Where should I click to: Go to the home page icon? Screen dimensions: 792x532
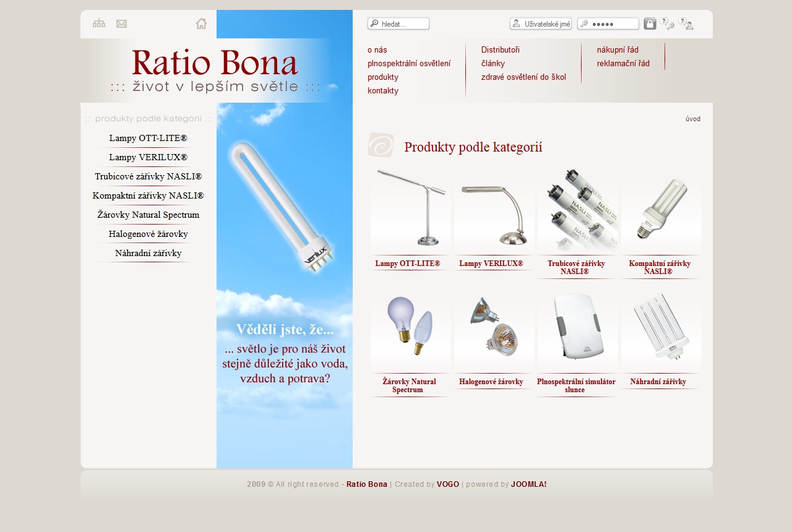201,24
